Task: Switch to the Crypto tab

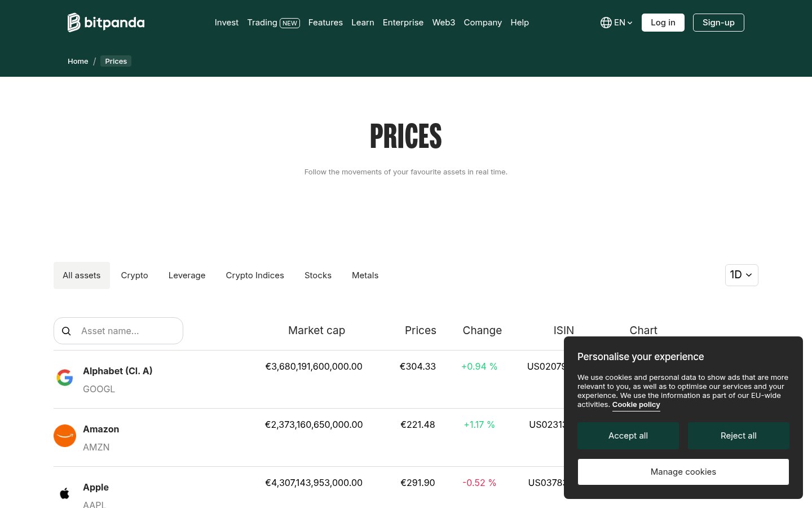Action: pos(134,275)
